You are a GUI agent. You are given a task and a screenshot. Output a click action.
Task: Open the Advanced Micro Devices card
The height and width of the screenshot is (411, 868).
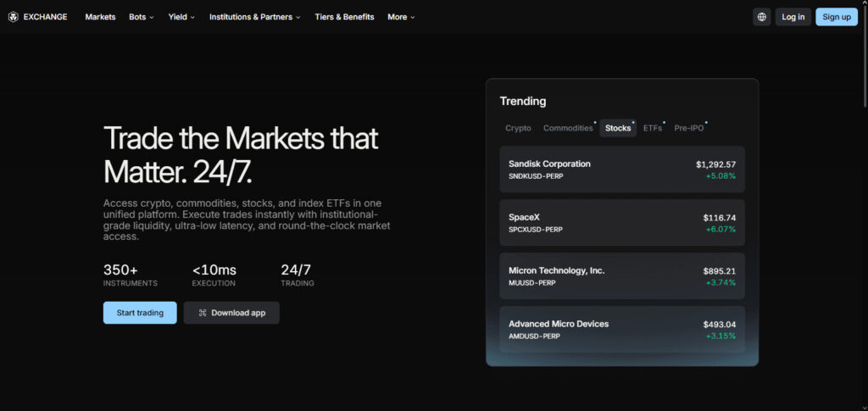click(x=622, y=329)
